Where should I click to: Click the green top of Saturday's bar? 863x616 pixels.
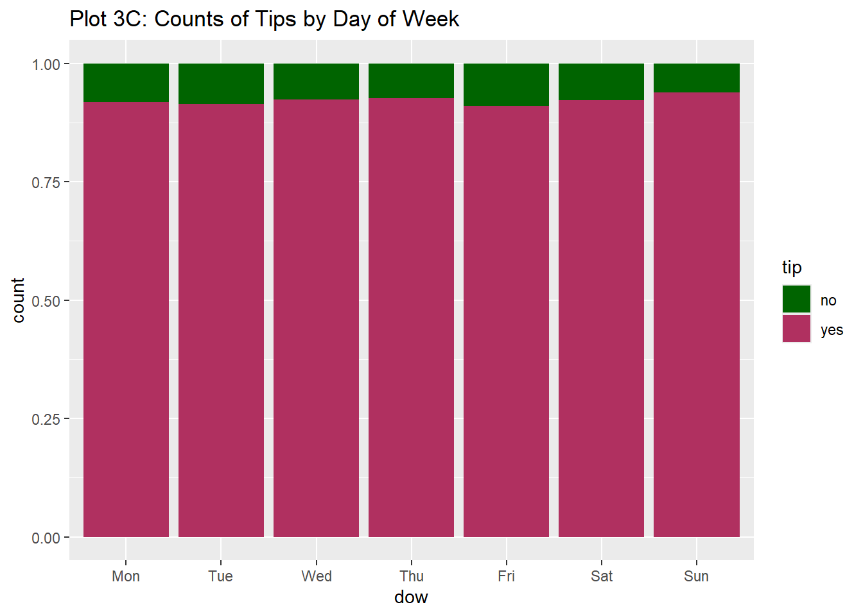point(601,81)
